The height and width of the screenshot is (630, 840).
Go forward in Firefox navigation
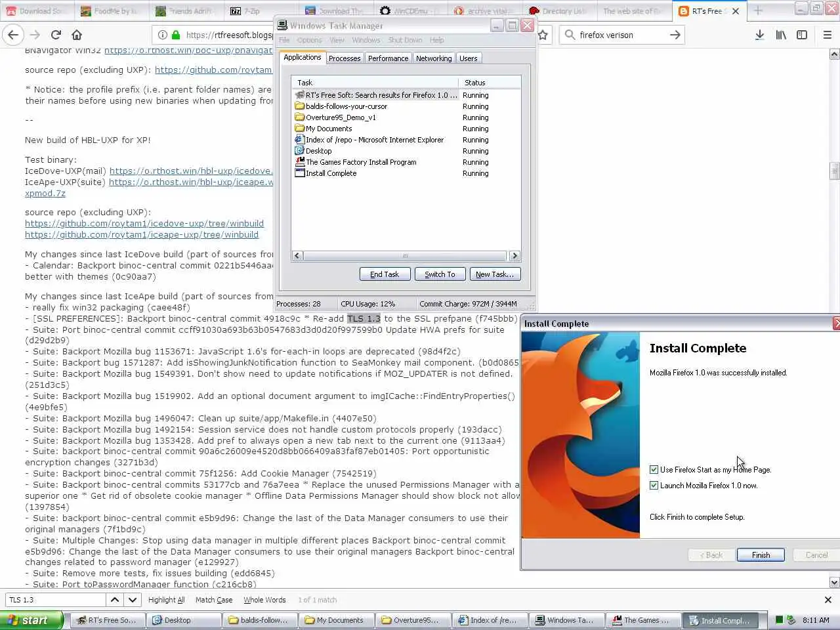tap(35, 35)
